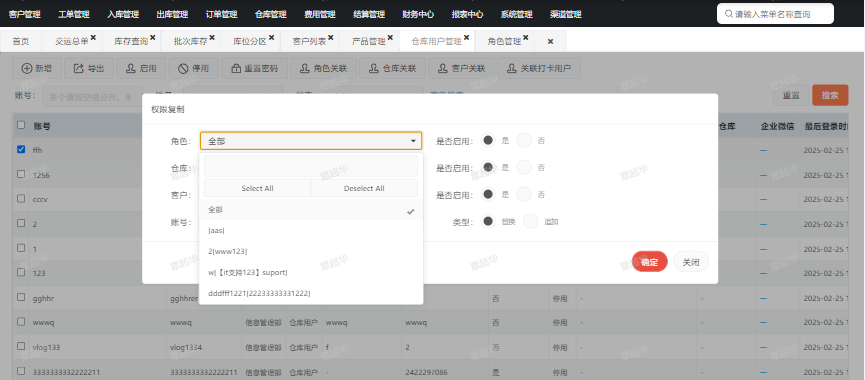This screenshot has height=380, width=865.
Task: Click the 新增 plus-icon toolbar button
Action: click(x=36, y=68)
